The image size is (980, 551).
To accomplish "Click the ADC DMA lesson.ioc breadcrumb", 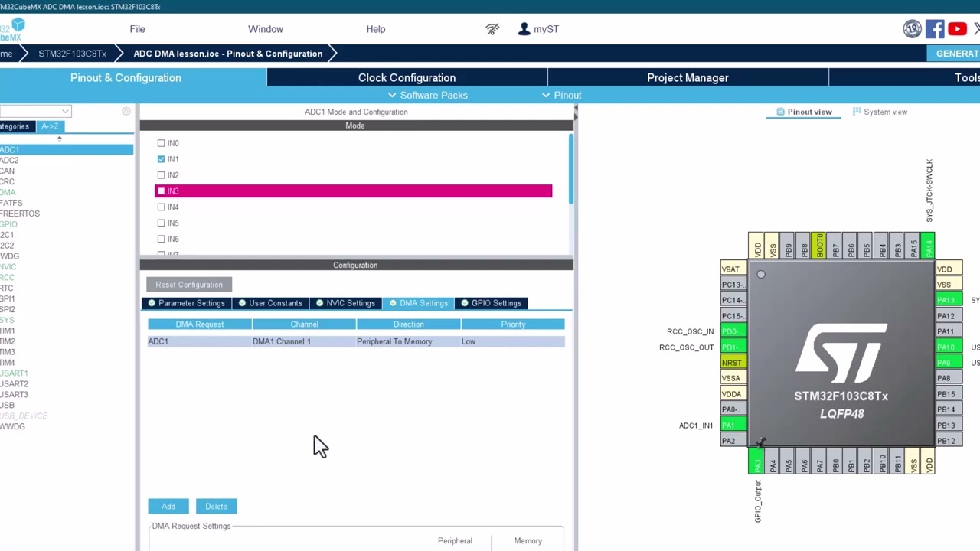I will click(228, 54).
